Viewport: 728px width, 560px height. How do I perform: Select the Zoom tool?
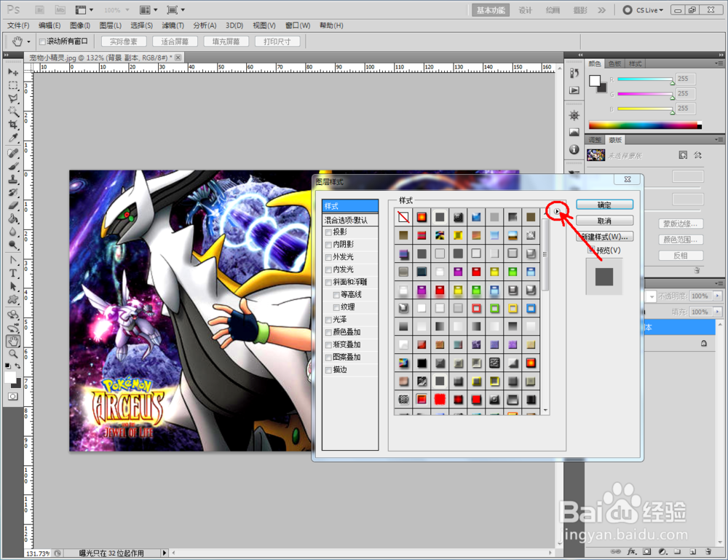pos(13,355)
